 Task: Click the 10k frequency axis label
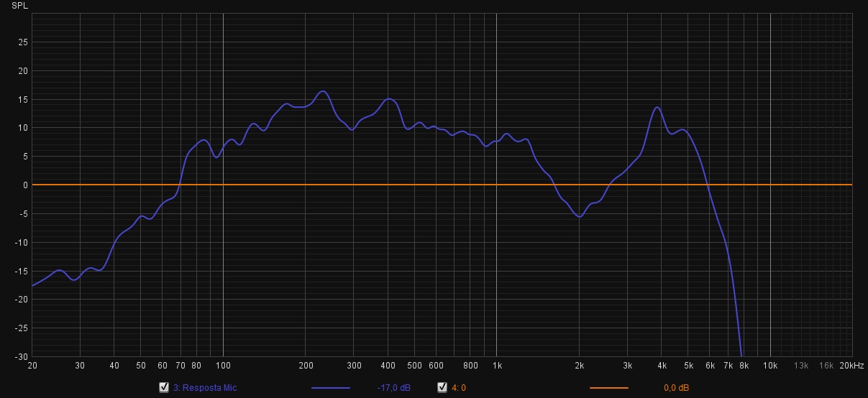coord(770,366)
